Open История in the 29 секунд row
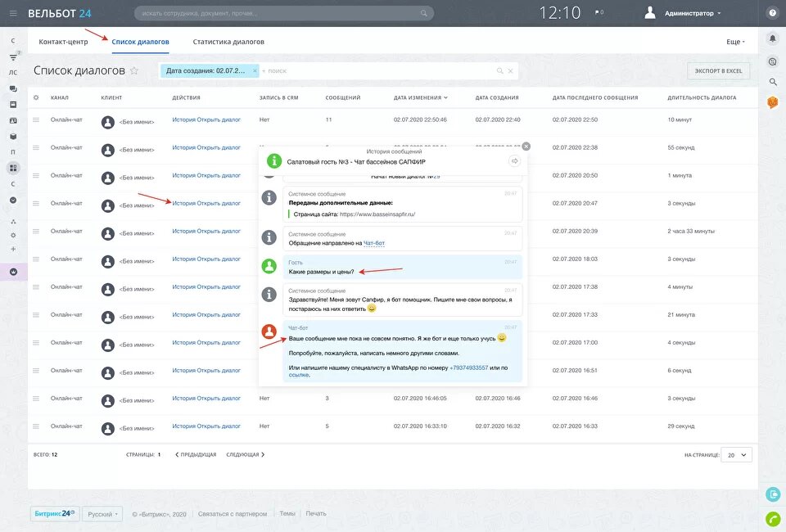The height and width of the screenshot is (532, 786). click(184, 426)
